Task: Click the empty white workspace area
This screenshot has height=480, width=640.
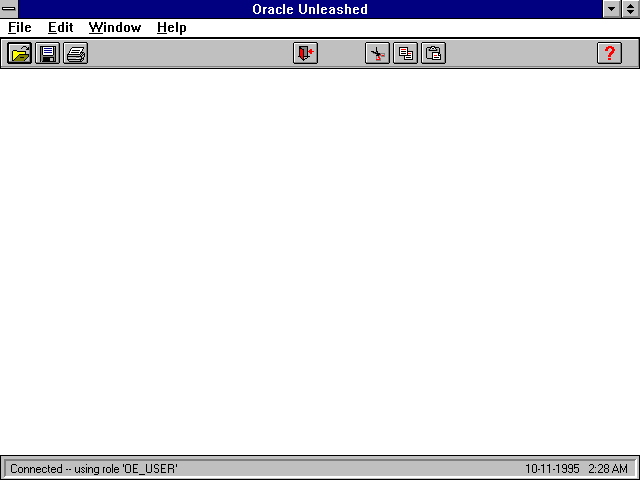Action: tap(320, 260)
